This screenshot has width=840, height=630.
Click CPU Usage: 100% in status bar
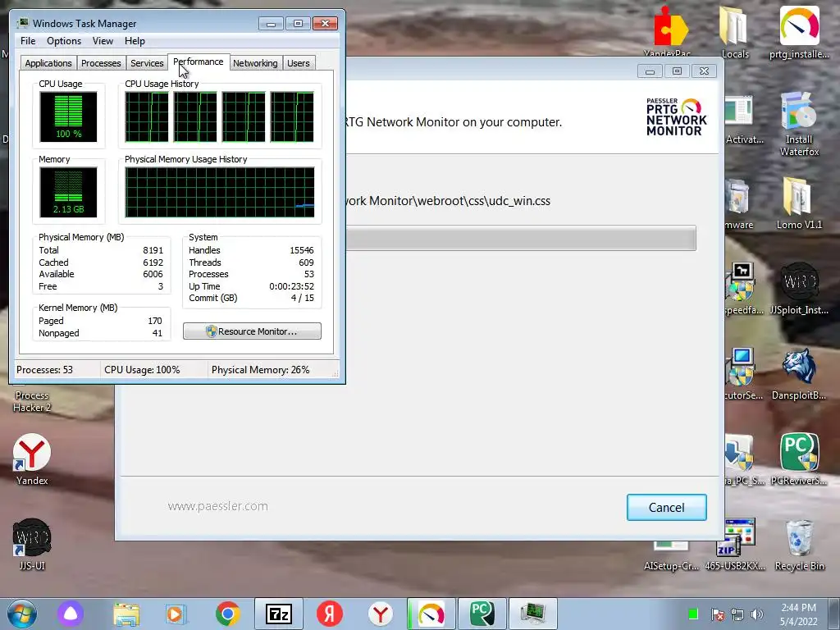click(x=142, y=370)
